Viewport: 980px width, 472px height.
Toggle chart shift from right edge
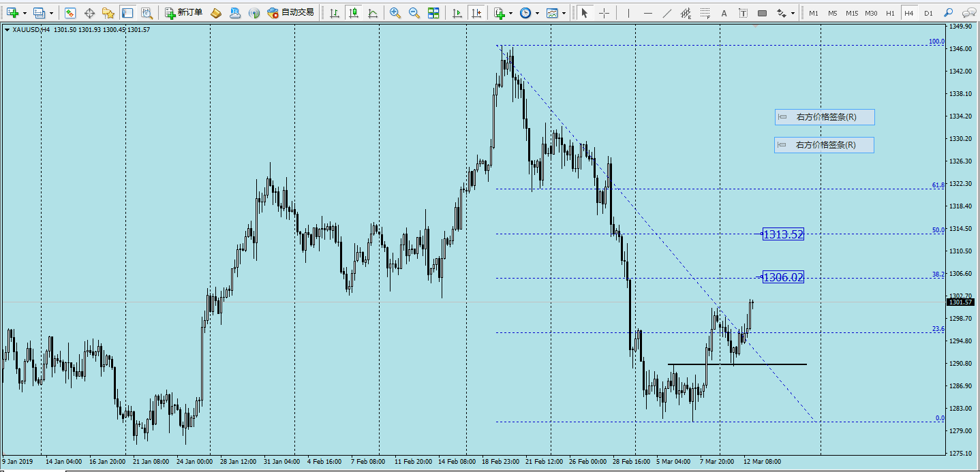point(476,13)
